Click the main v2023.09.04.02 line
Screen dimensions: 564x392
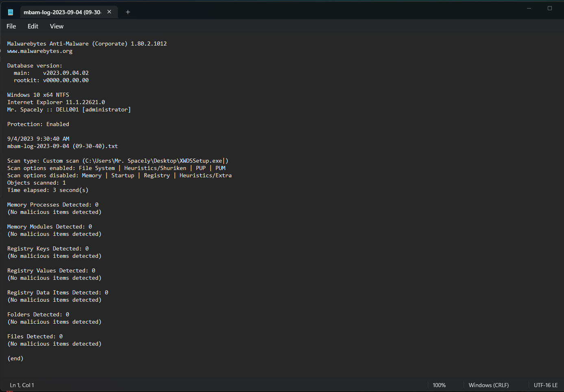click(x=51, y=73)
